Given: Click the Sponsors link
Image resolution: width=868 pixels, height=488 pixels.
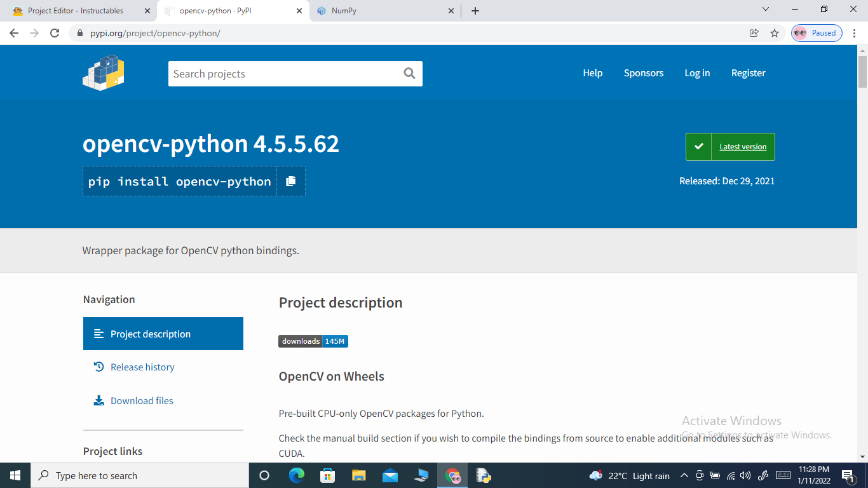Looking at the screenshot, I should pos(643,73).
